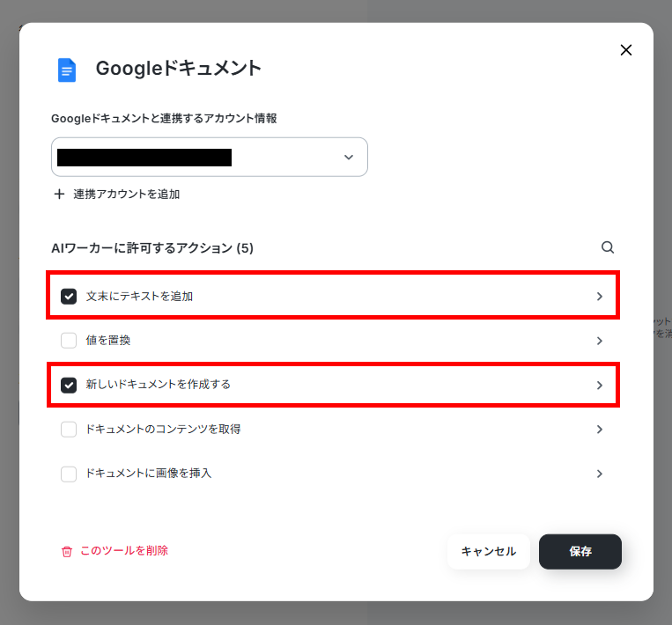Open action search with the magnifier icon
Viewport: 672px width, 625px height.
pos(608,247)
